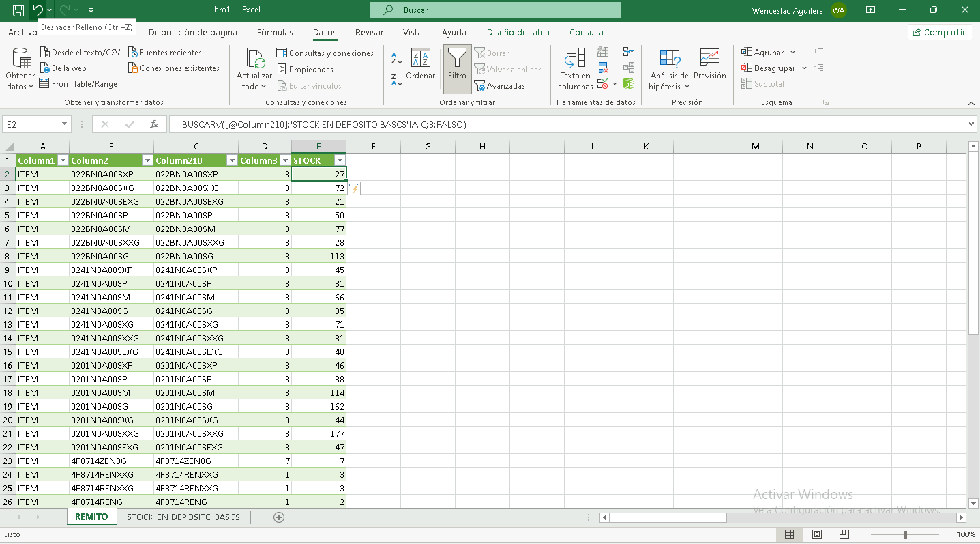Click the zoom slider handle in status bar
This screenshot has height=544, width=980.
[x=905, y=534]
